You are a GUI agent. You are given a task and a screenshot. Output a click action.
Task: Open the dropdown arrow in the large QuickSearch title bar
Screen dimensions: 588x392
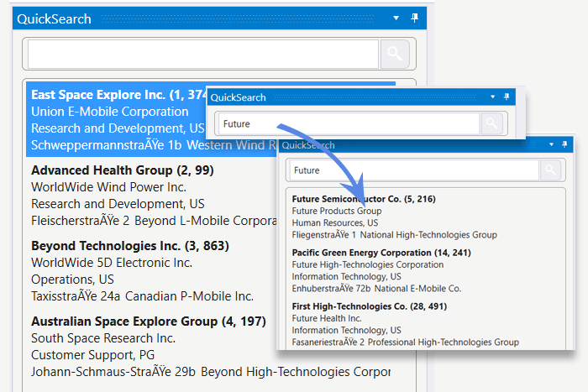(x=396, y=18)
